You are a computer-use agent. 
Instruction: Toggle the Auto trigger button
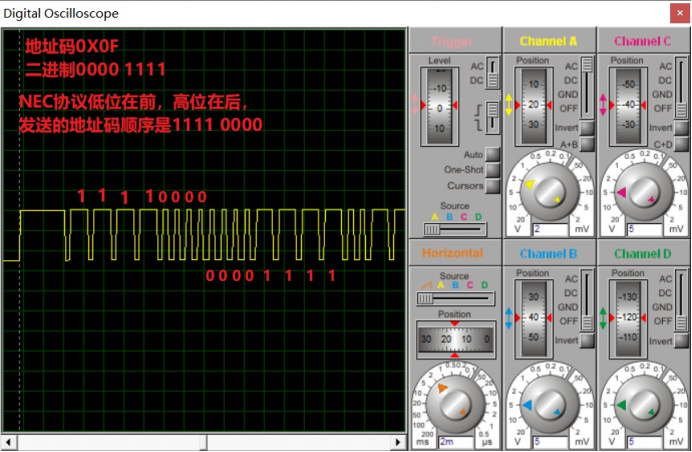[493, 154]
